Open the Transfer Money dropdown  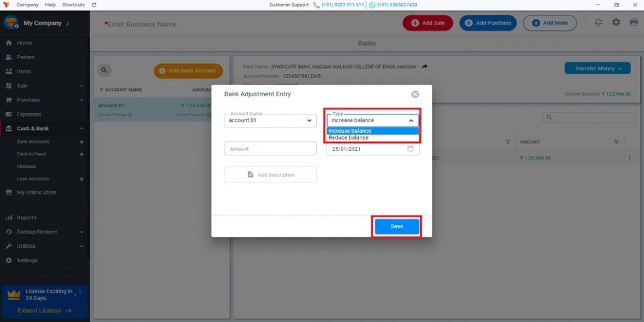(x=598, y=68)
